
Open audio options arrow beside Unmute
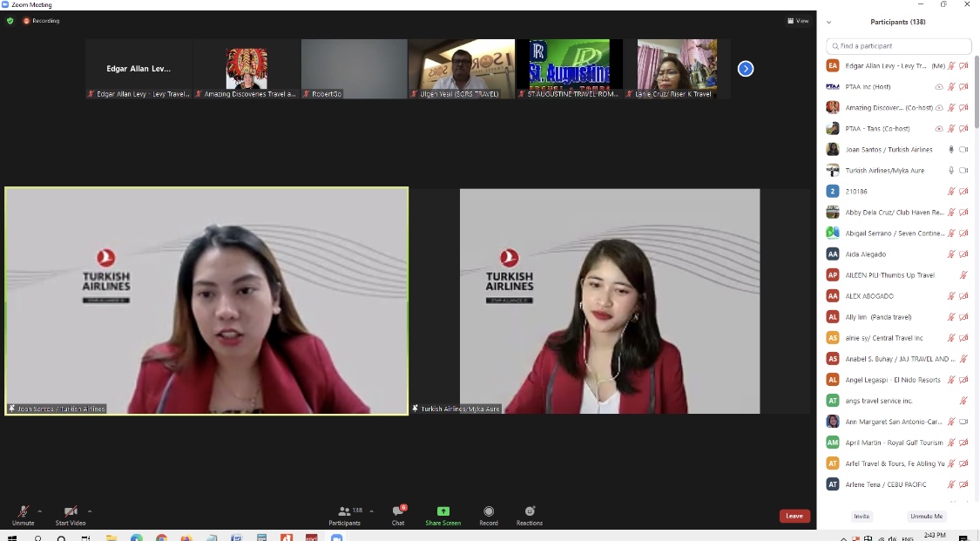pos(40,511)
